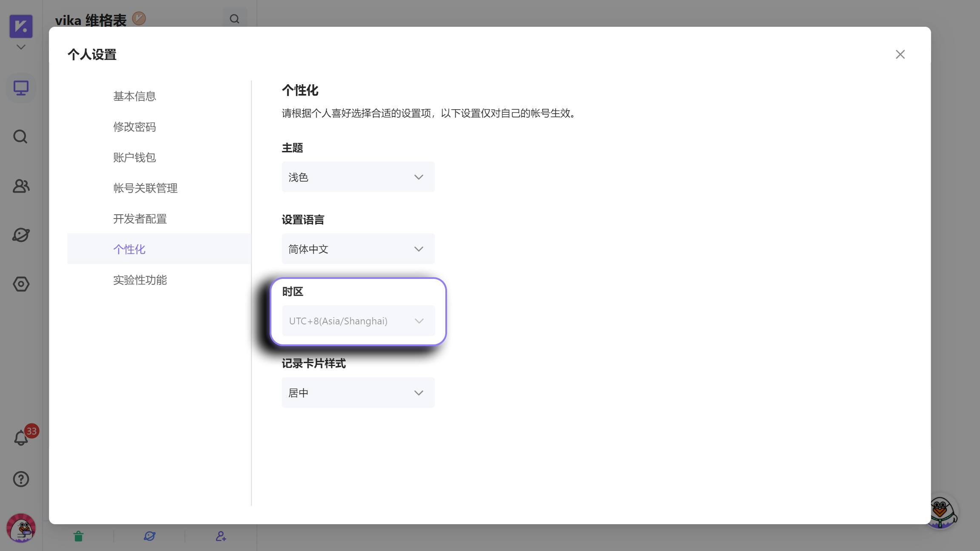Open the 主题 theme dropdown showing 浅色
This screenshot has height=551, width=980.
(x=358, y=177)
